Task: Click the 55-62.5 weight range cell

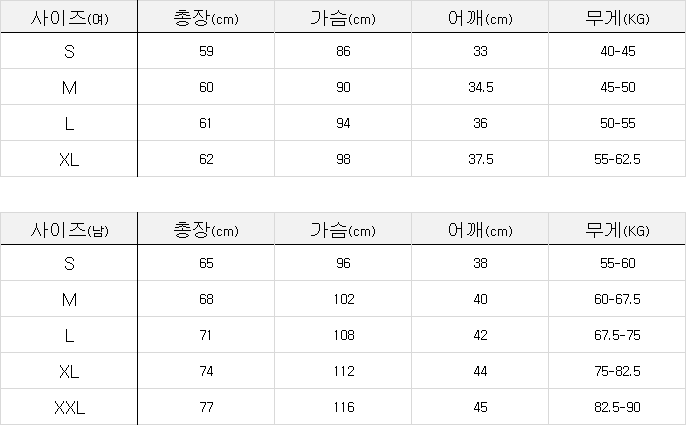Action: click(x=616, y=159)
